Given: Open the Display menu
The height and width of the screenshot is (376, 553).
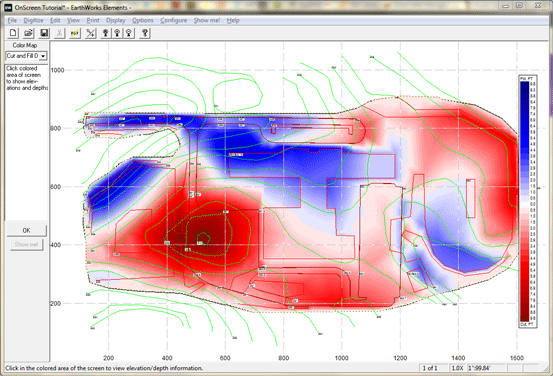Looking at the screenshot, I should [116, 20].
